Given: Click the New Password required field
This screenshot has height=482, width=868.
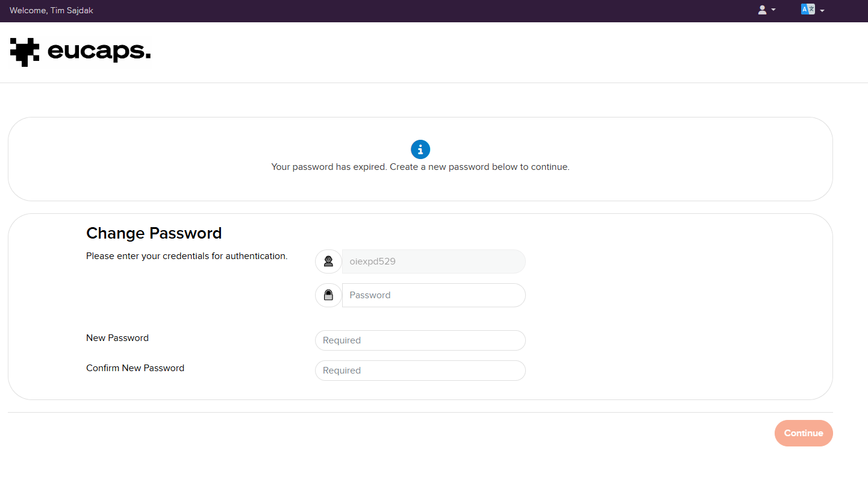Looking at the screenshot, I should coord(420,340).
